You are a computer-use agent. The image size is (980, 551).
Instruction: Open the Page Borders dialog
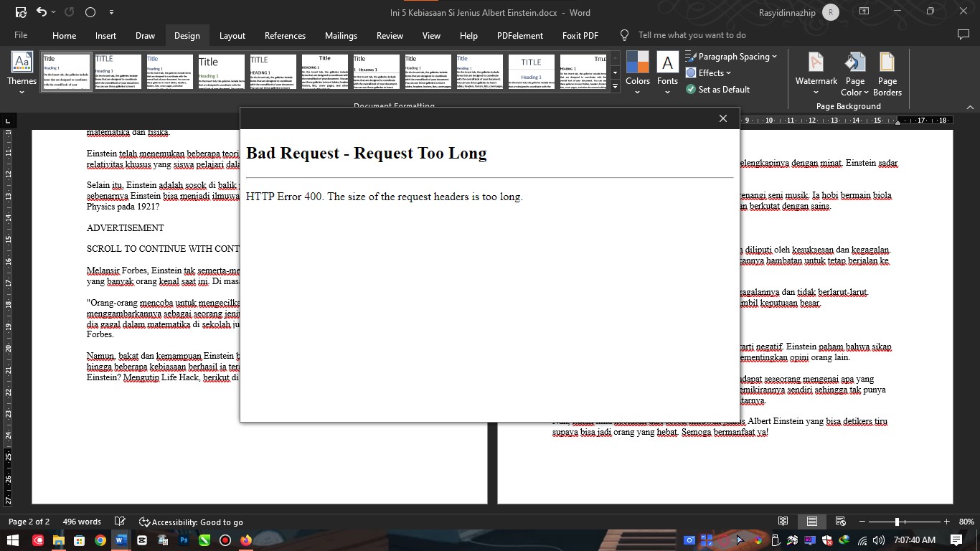pos(887,70)
